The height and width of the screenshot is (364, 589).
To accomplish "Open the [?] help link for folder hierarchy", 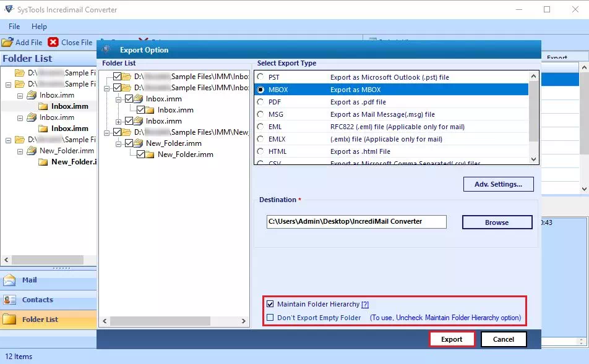I will pyautogui.click(x=365, y=304).
